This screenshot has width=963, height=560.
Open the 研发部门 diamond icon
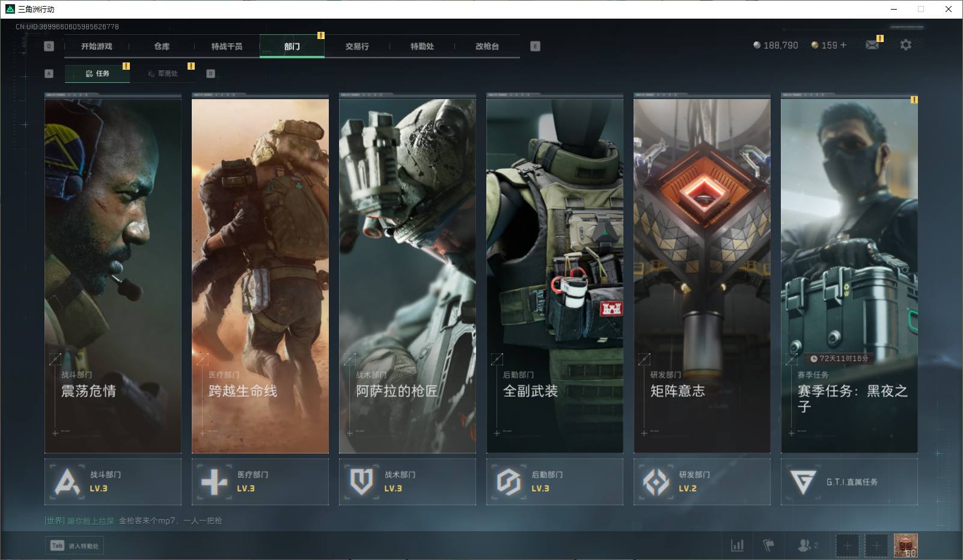656,482
